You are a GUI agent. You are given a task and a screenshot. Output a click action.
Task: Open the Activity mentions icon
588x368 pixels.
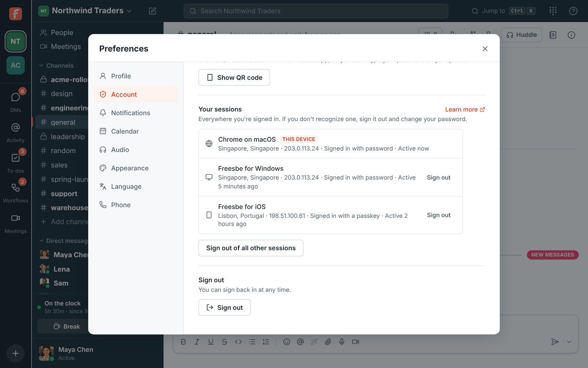(15, 128)
